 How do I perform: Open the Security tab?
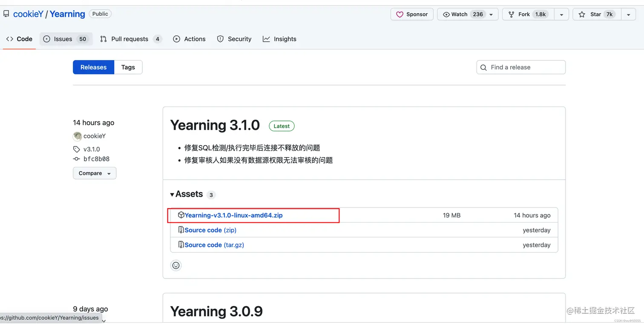pos(234,39)
